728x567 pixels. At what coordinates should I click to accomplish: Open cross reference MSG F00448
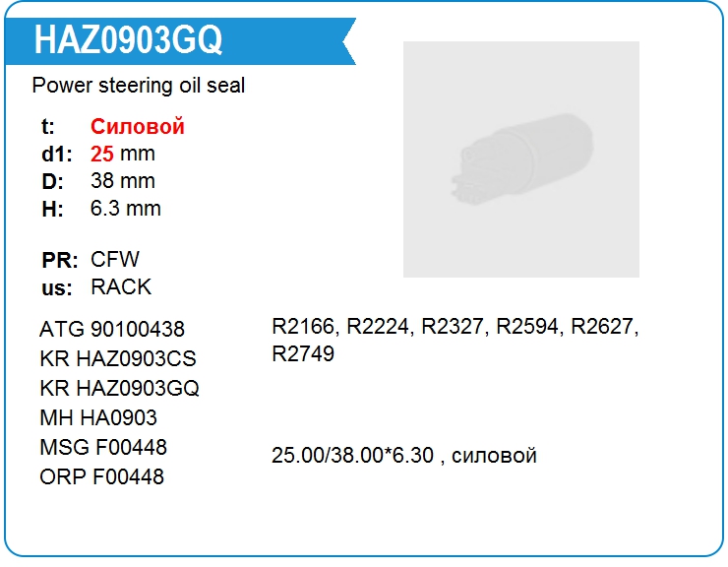tap(103, 447)
